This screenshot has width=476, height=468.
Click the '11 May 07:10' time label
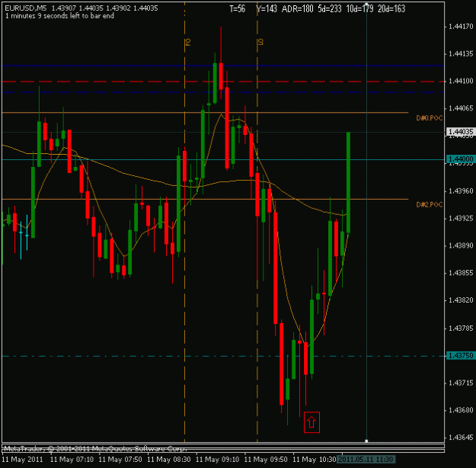pyautogui.click(x=72, y=459)
